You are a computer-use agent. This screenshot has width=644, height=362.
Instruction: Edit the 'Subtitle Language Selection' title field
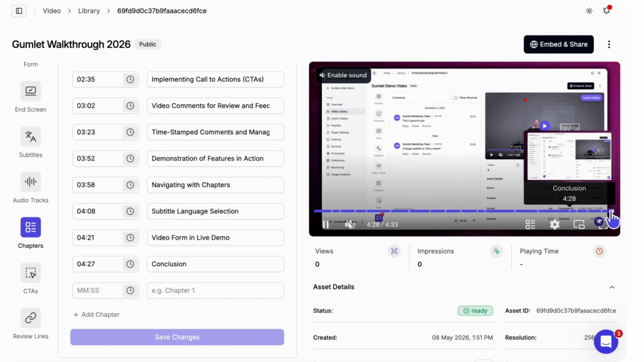(215, 212)
